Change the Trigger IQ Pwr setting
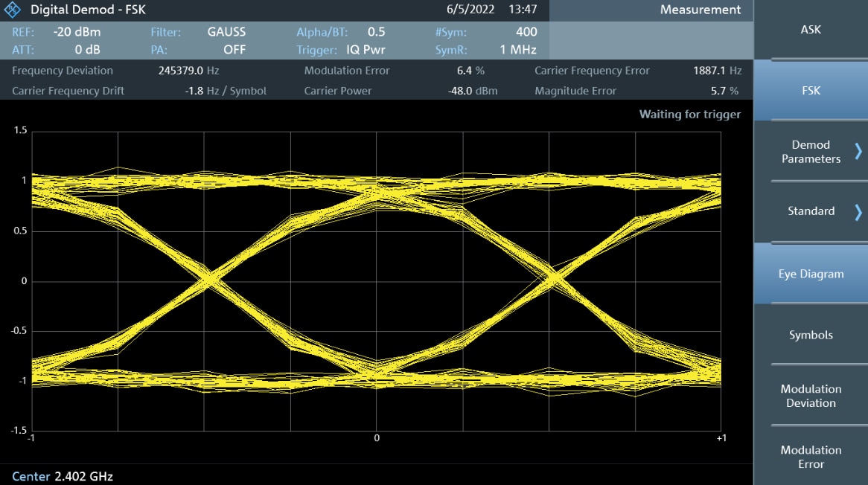Screen dimensions: 868x485 [x=366, y=50]
